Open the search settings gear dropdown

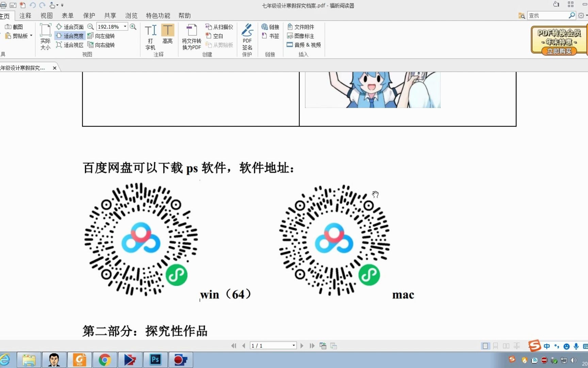pyautogui.click(x=583, y=16)
